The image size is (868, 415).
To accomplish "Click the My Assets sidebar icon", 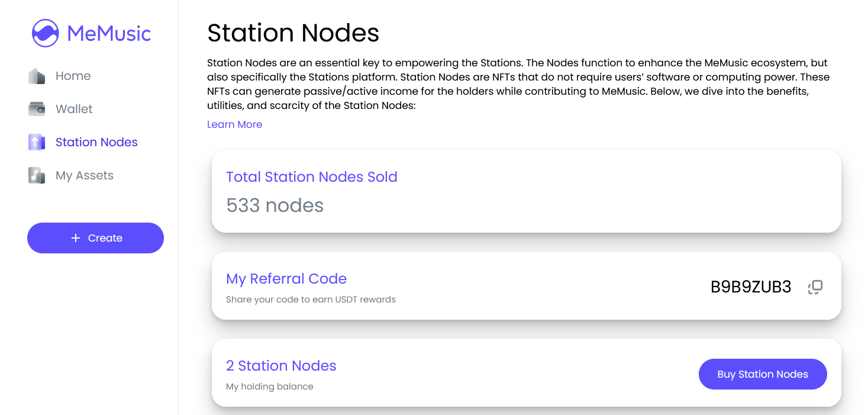I will pos(37,175).
